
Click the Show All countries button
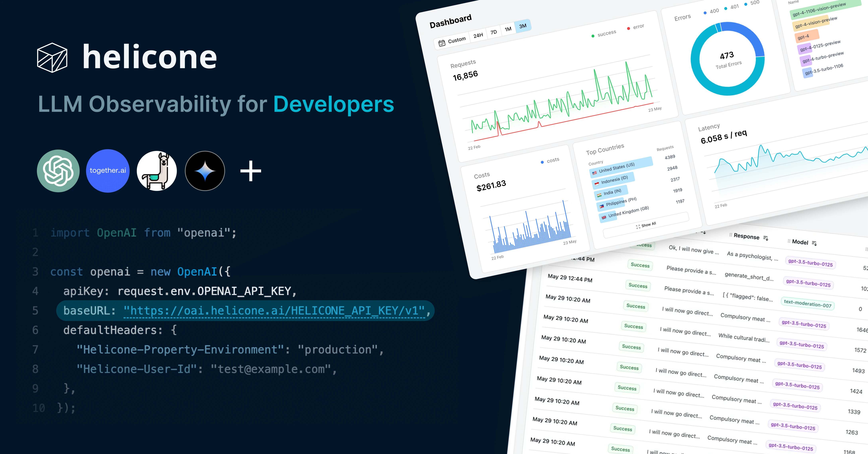pos(646,225)
